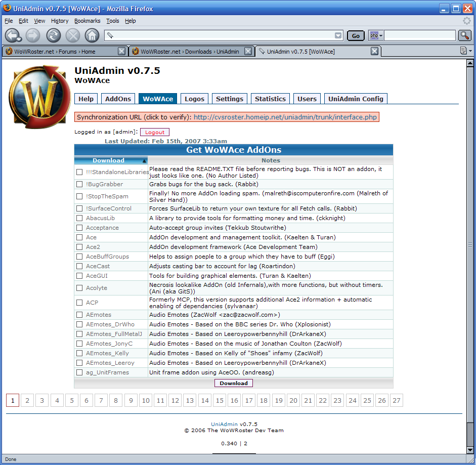Screen dimensions: 476x465
Task: Click the Logout button
Action: 155,132
